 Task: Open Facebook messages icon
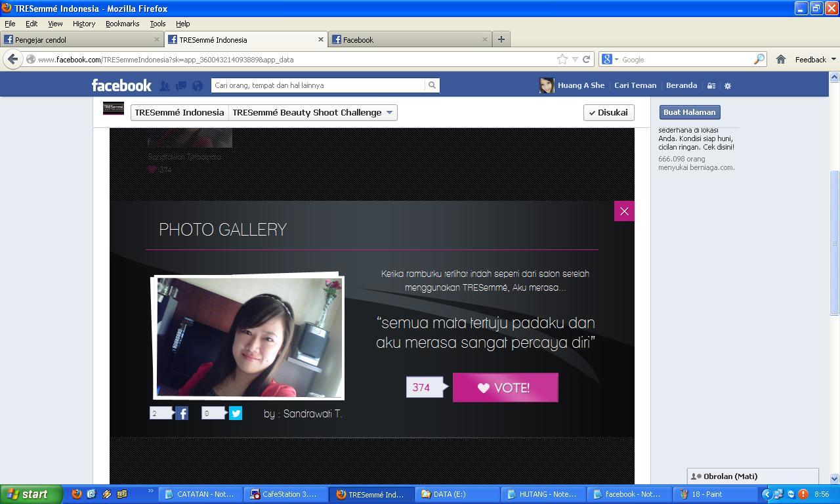coord(181,85)
